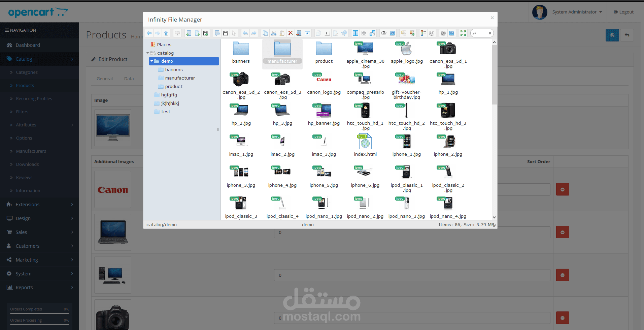
Task: Select manufacturer folder in the tree
Action: 180,78
